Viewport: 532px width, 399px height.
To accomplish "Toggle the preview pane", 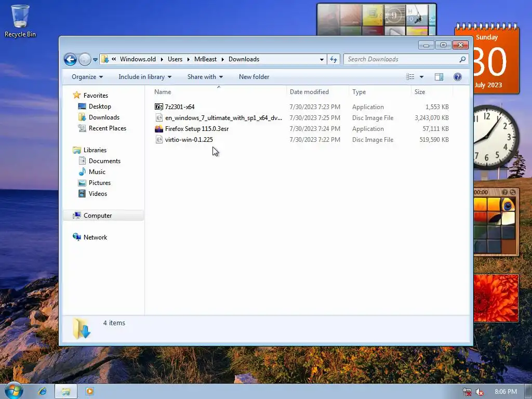I will click(438, 77).
